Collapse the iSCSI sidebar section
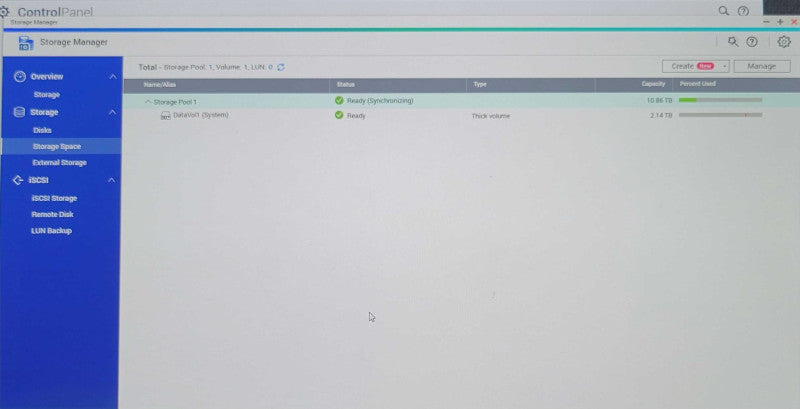Image resolution: width=800 pixels, height=409 pixels. [112, 180]
